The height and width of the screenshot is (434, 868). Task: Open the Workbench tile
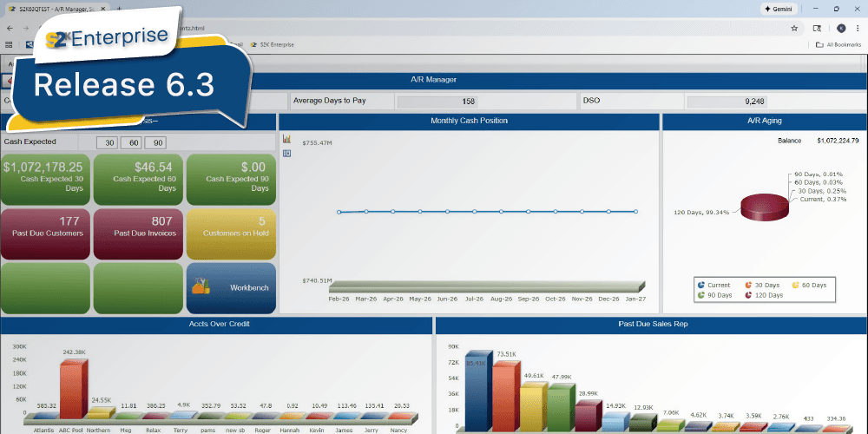[x=232, y=288]
